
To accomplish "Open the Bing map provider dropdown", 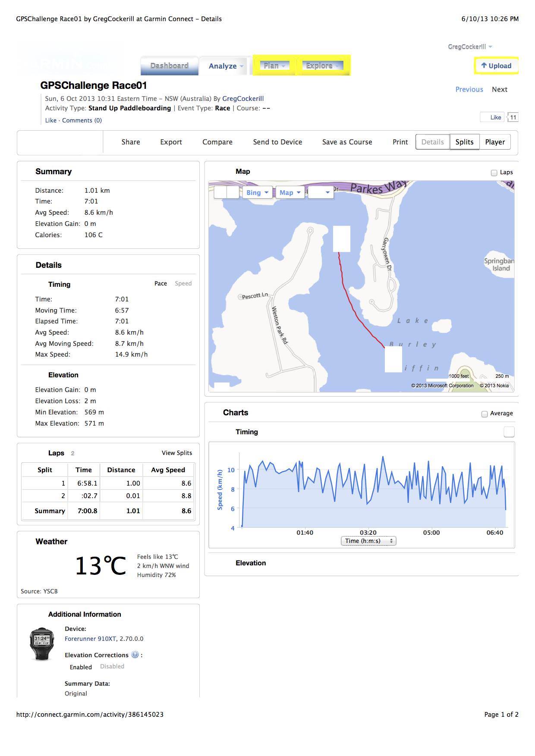I will (257, 193).
